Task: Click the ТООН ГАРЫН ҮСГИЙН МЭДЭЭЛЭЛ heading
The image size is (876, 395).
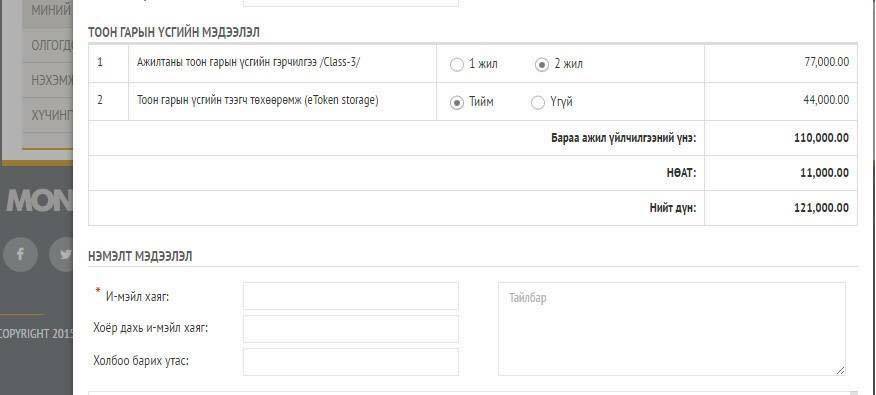Action: click(x=174, y=32)
